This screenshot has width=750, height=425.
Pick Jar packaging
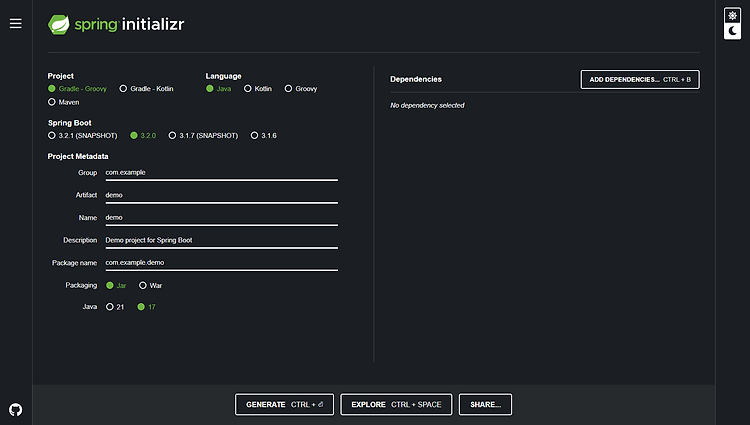point(116,285)
